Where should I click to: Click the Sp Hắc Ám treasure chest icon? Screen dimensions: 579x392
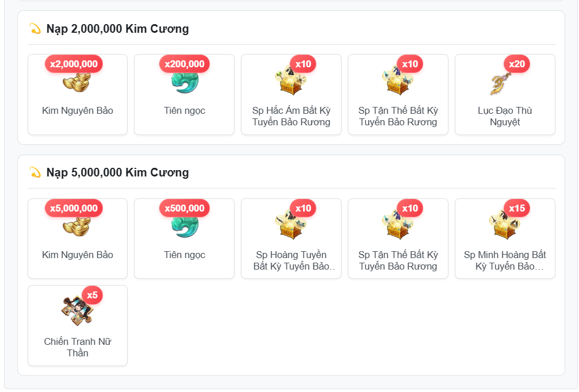[x=292, y=80]
